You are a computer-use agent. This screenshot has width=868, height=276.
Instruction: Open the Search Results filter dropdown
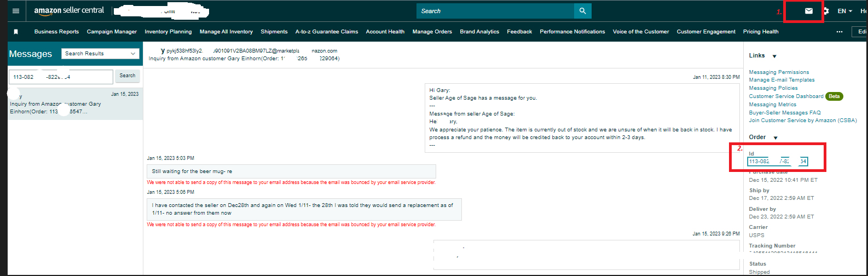(x=101, y=54)
